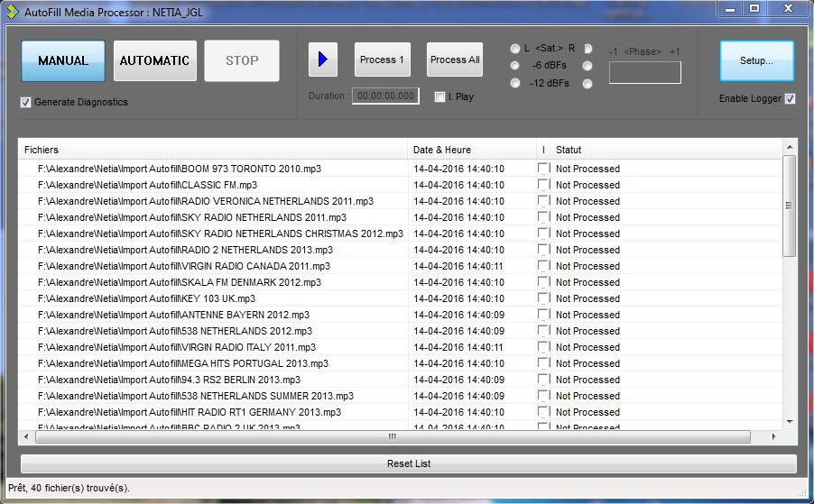Click the app icon in title bar
The image size is (814, 504).
coord(13,9)
